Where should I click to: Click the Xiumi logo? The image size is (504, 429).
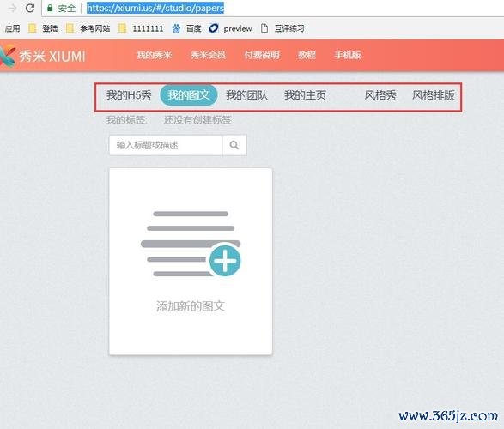(x=43, y=56)
